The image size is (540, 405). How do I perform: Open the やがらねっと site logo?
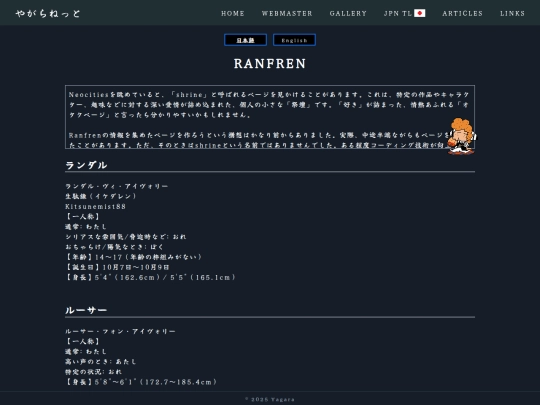point(48,13)
